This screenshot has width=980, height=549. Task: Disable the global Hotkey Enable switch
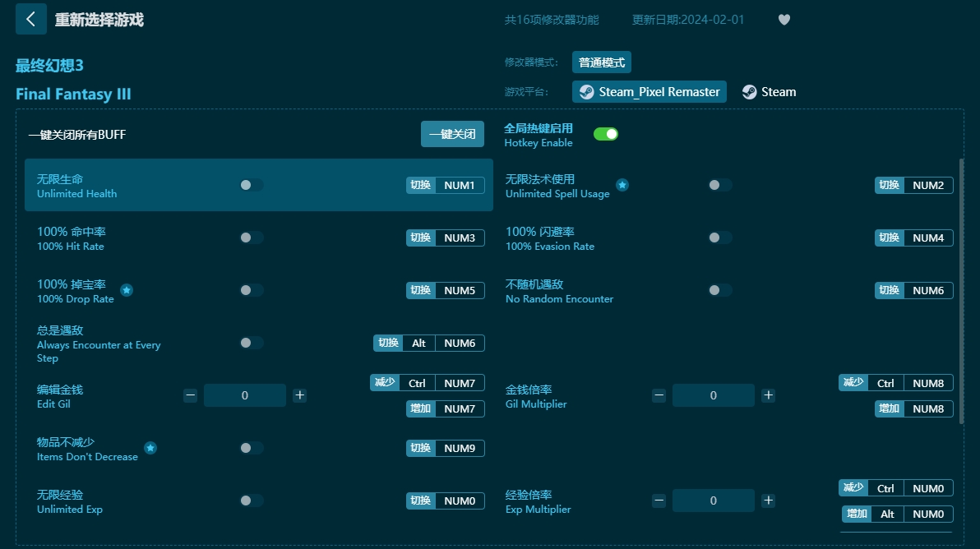[x=606, y=134]
